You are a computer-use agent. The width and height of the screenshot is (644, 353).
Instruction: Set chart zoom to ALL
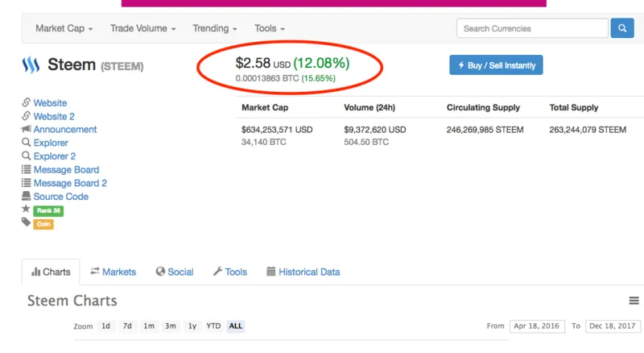(x=236, y=326)
